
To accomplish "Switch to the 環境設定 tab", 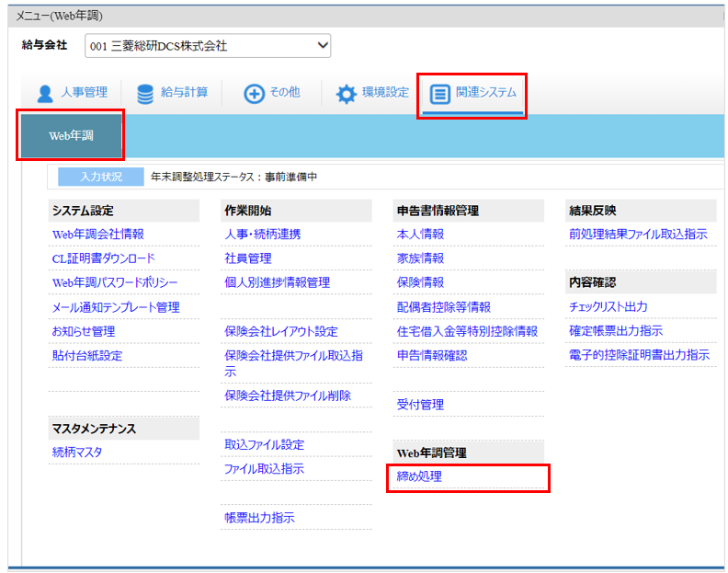I will coord(372,93).
